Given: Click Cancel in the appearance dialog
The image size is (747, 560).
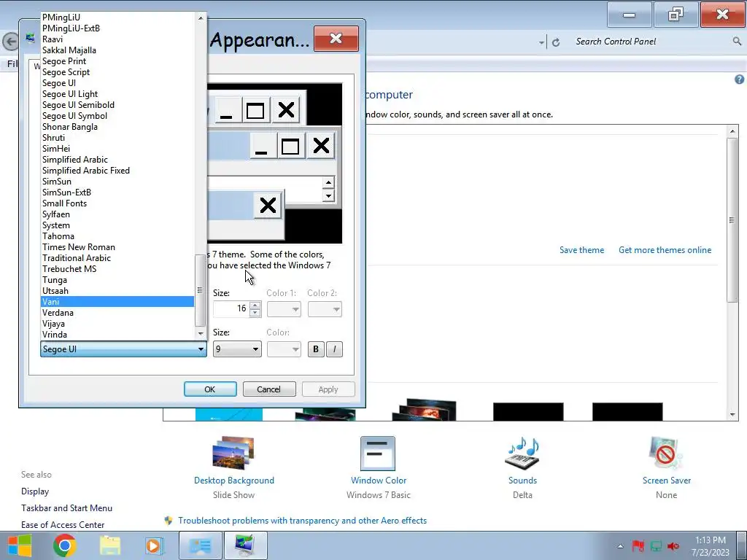Looking at the screenshot, I should click(269, 389).
